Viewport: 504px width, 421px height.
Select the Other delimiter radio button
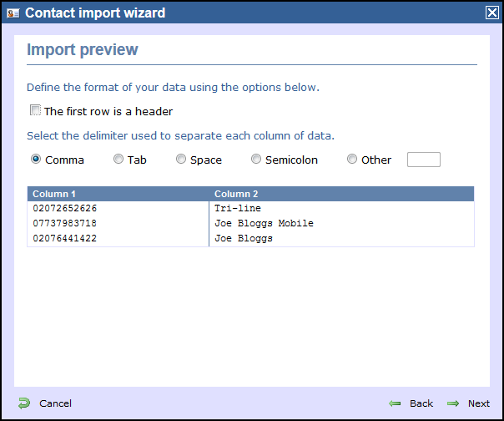coord(352,159)
